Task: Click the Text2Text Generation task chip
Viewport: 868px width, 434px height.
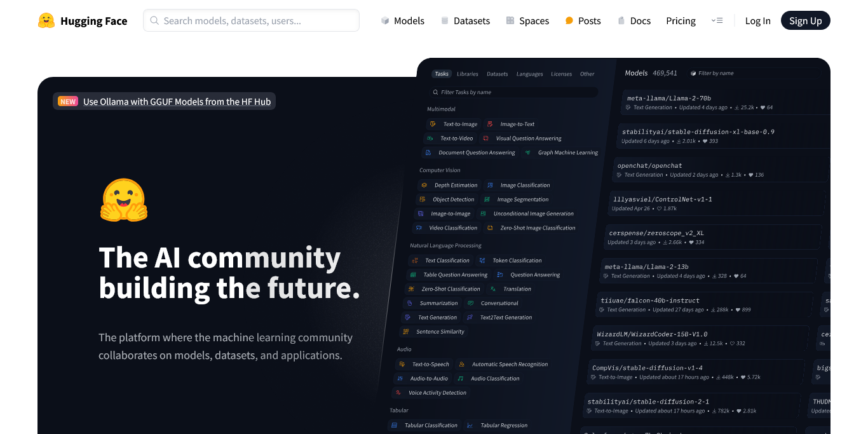Action: point(499,317)
